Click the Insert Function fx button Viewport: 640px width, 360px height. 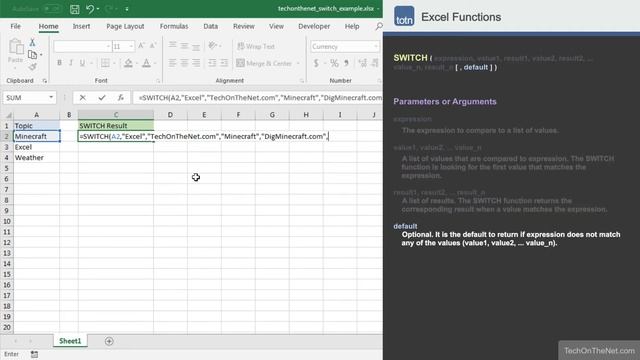120,98
